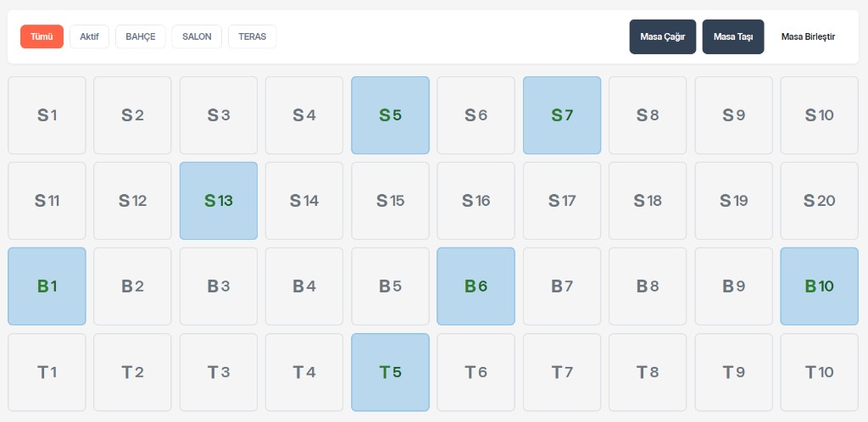Switch to the Aktif filter tab
Image resolution: width=868 pixels, height=422 pixels.
[x=89, y=36]
